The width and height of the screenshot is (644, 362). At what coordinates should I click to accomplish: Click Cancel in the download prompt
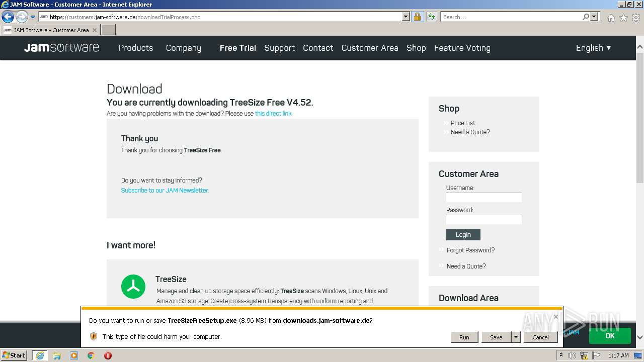[540, 337]
